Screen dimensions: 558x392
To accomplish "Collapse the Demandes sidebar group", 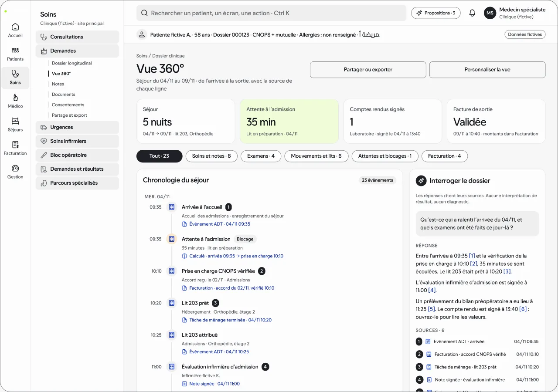I will click(x=77, y=51).
